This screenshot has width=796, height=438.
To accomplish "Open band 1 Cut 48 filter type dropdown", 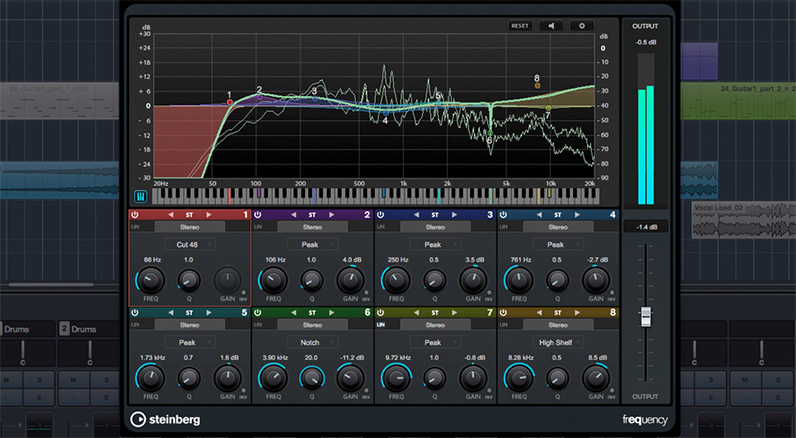I will 189,245.
